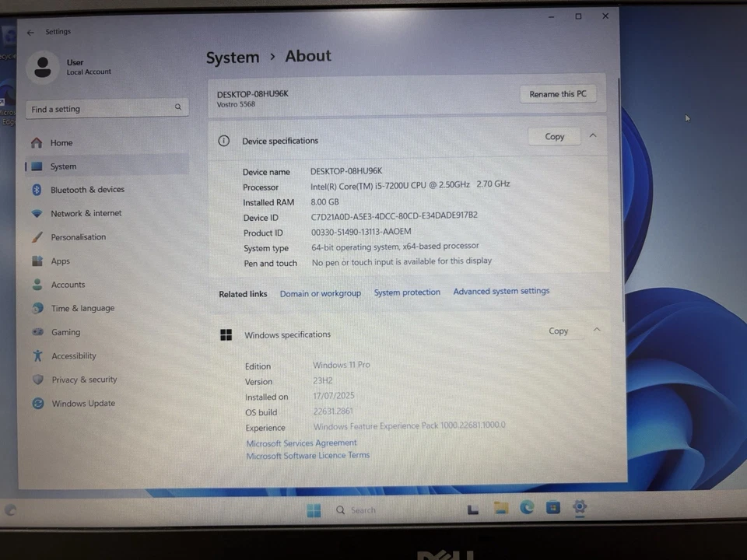Open the Microsoft Services Agreement link
The image size is (747, 560).
coord(301,443)
